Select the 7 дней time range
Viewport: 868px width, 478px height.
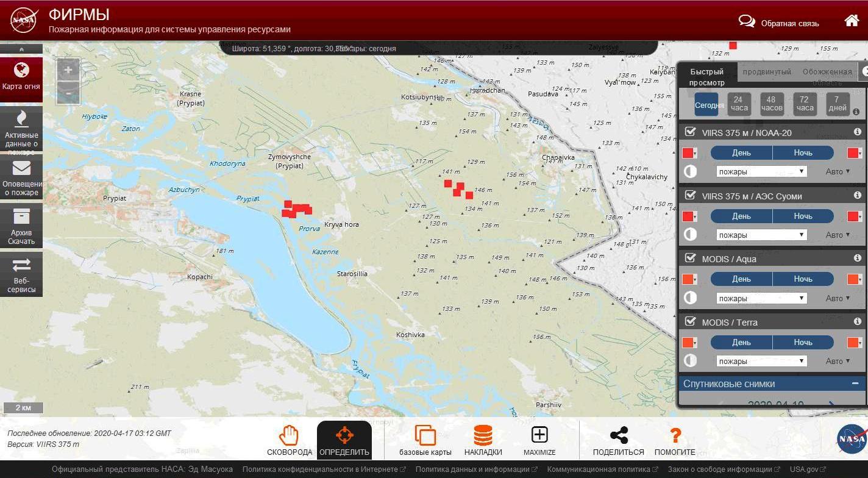pos(837,104)
